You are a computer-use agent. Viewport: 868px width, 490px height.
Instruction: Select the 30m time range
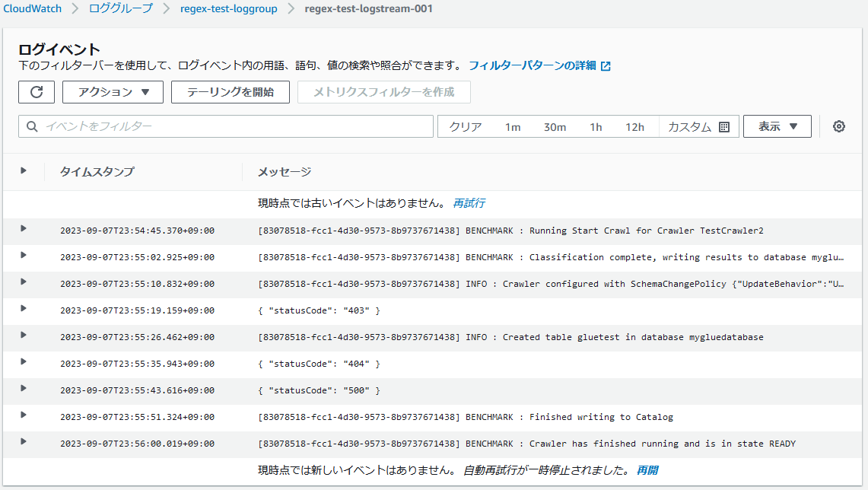(x=555, y=127)
